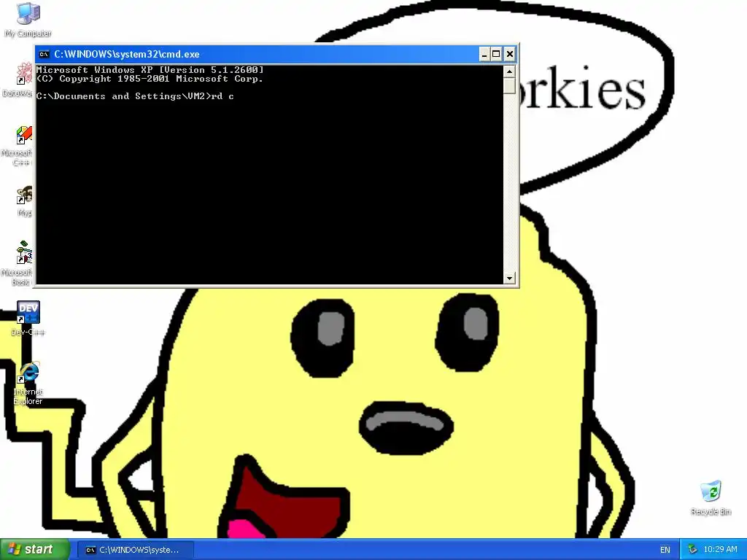Select the Dev-C++ desktop shortcut
Image resolution: width=747 pixels, height=560 pixels.
28,318
